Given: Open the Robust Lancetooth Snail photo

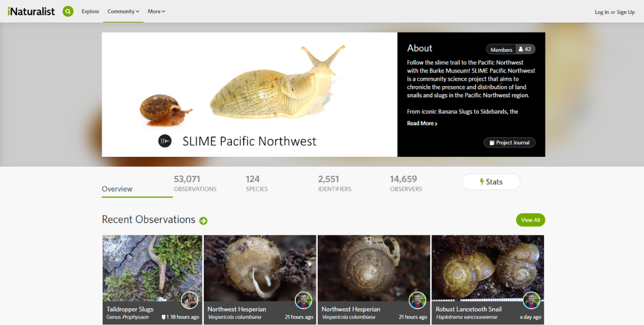Looking at the screenshot, I should tap(488, 268).
